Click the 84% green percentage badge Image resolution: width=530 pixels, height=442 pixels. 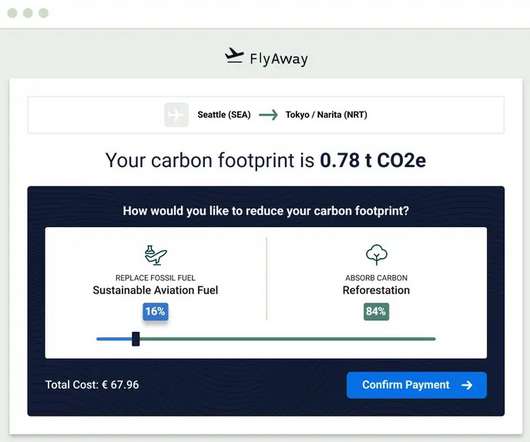point(376,311)
